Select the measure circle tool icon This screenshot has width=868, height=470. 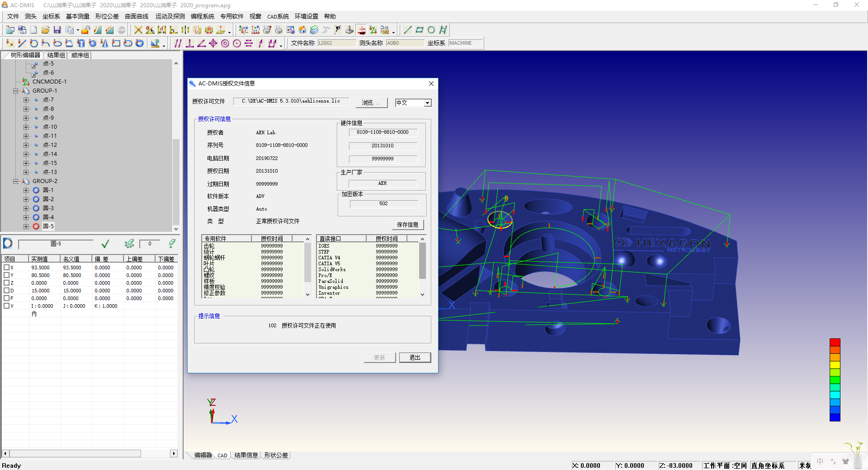click(33, 43)
